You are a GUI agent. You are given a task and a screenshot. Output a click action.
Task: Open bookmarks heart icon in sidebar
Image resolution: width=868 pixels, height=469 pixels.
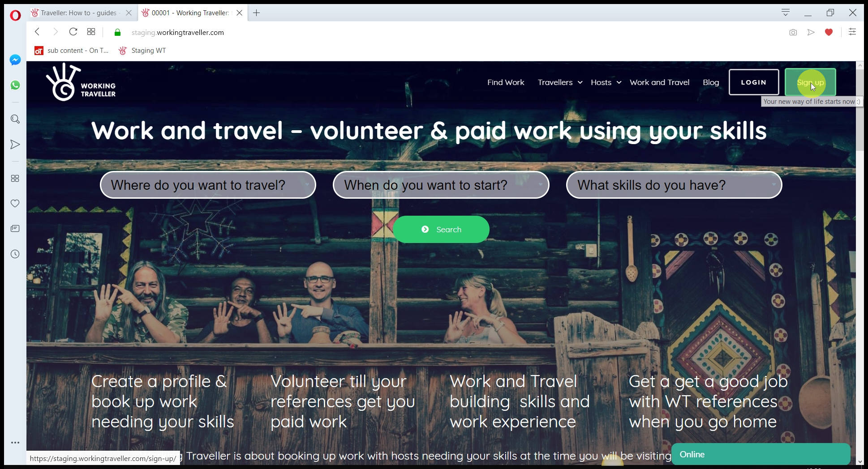coord(15,204)
